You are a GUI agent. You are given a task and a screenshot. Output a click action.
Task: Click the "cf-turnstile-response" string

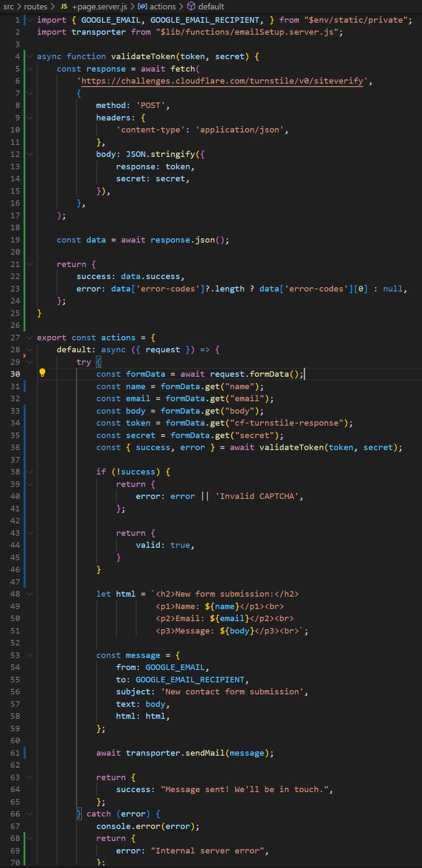pyautogui.click(x=287, y=423)
